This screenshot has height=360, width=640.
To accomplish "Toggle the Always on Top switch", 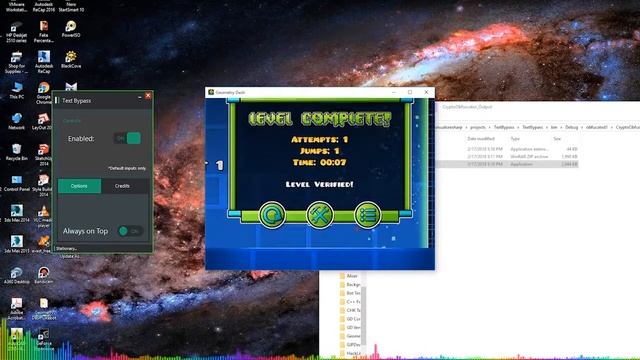I will pyautogui.click(x=130, y=231).
